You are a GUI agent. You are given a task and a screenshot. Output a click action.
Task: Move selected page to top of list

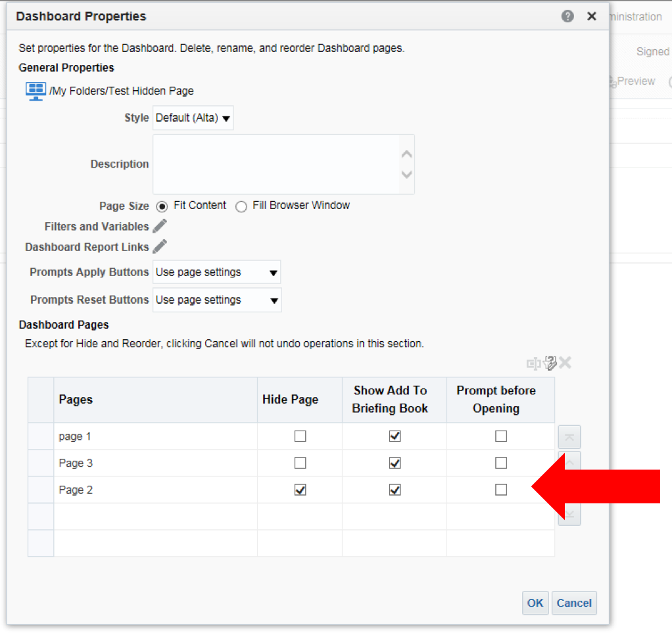click(x=569, y=436)
